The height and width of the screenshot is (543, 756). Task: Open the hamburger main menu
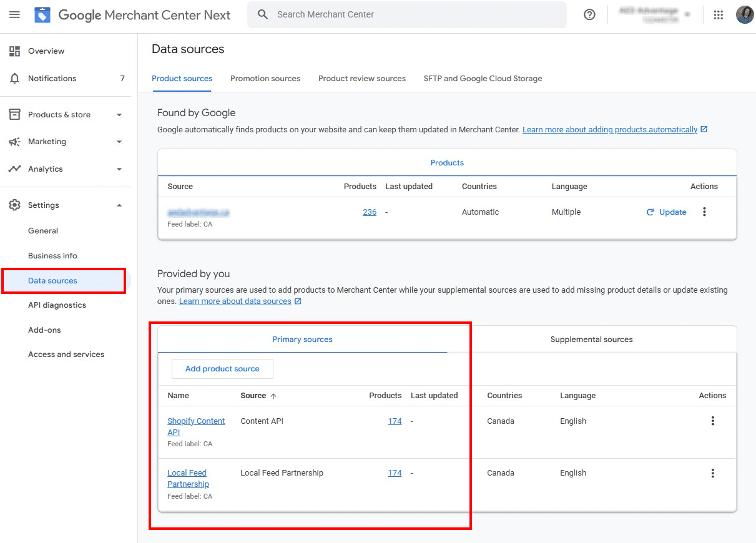(14, 14)
